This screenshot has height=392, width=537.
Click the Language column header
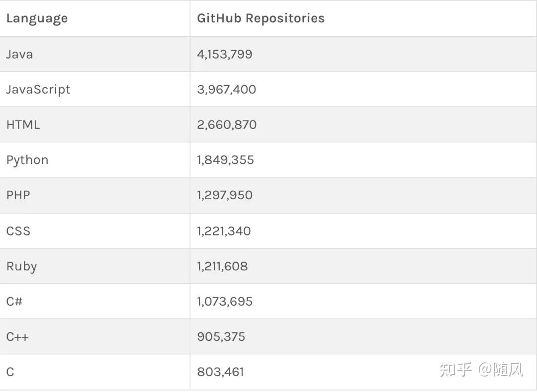(x=37, y=18)
